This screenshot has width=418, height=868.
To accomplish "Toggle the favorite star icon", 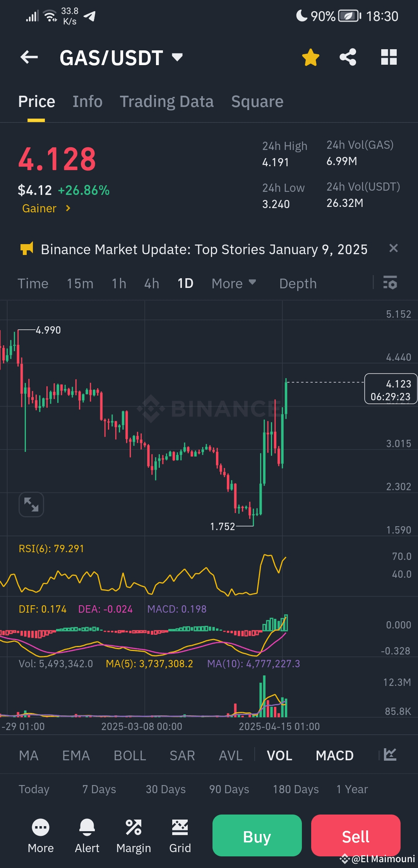I will point(310,57).
